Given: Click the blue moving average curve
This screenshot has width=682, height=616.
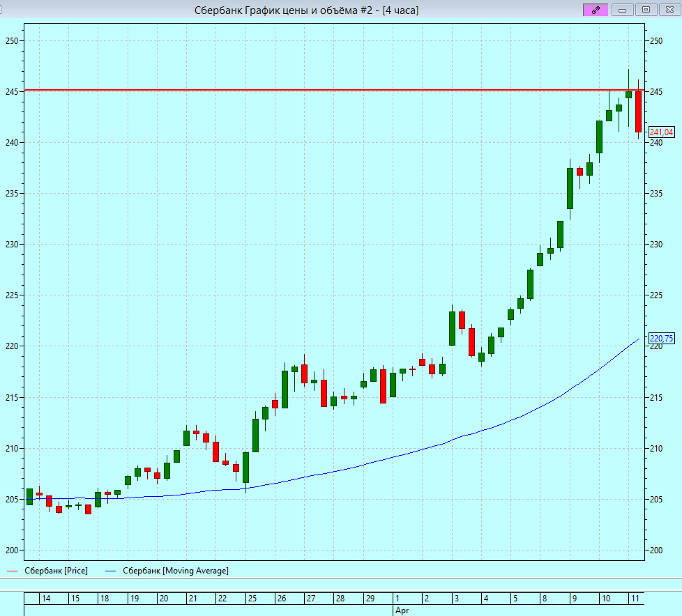Looking at the screenshot, I should coord(391,458).
